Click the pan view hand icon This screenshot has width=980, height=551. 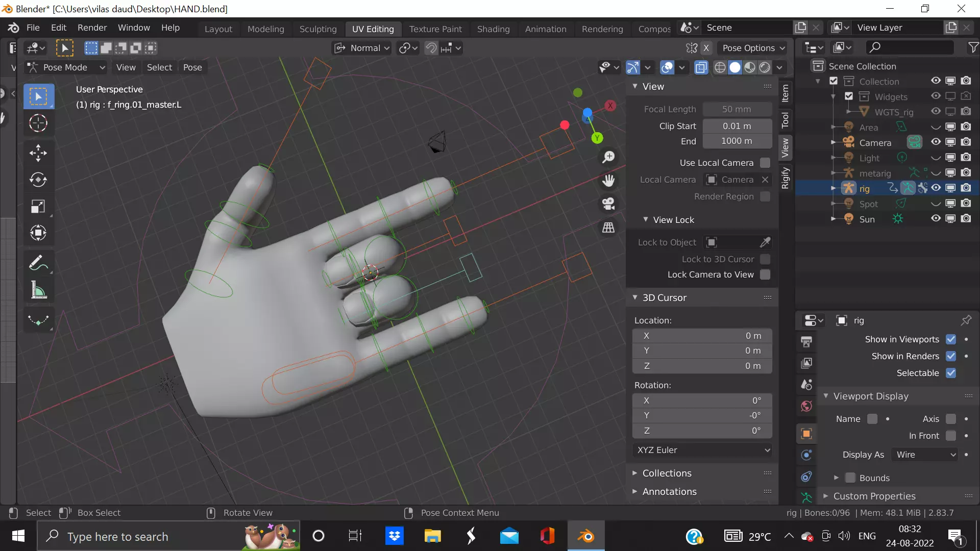point(608,180)
